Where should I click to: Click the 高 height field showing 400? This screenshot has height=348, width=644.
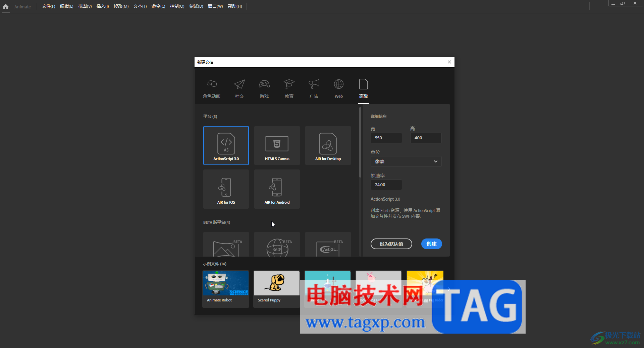426,138
